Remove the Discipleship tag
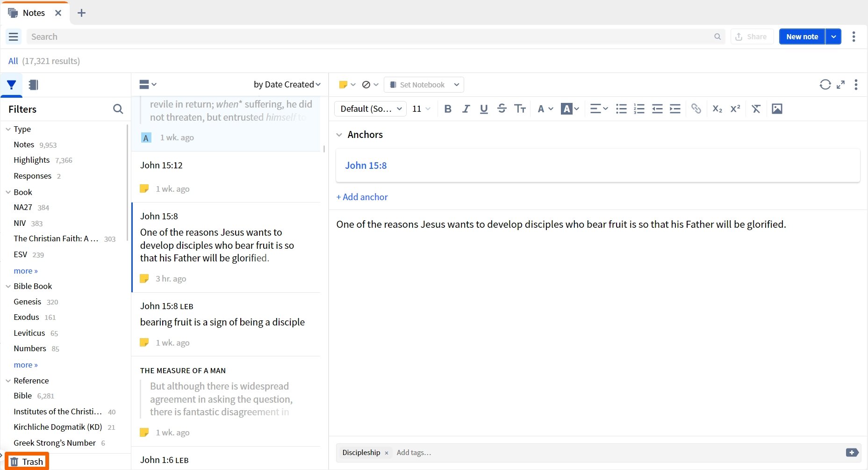The width and height of the screenshot is (868, 470). 387,453
